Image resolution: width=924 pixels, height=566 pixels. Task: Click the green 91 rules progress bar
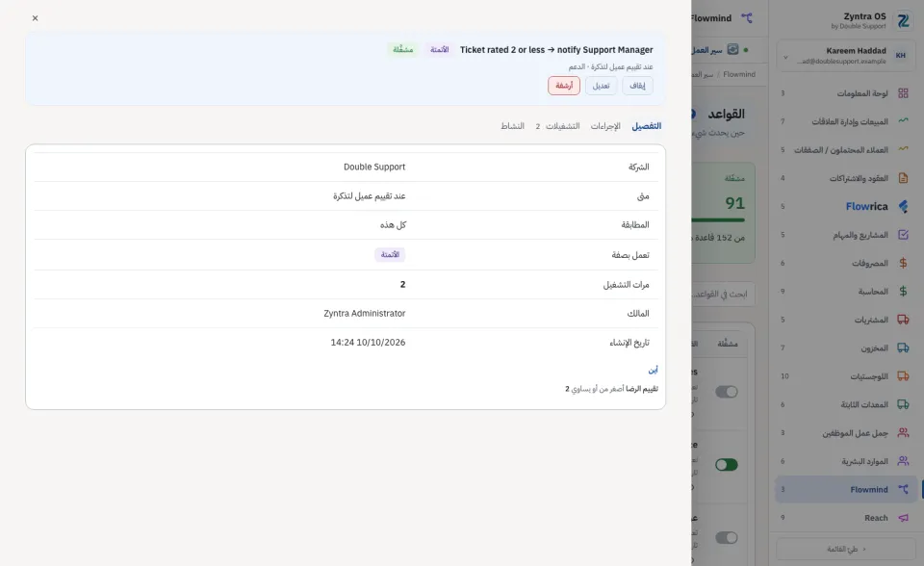(x=719, y=220)
